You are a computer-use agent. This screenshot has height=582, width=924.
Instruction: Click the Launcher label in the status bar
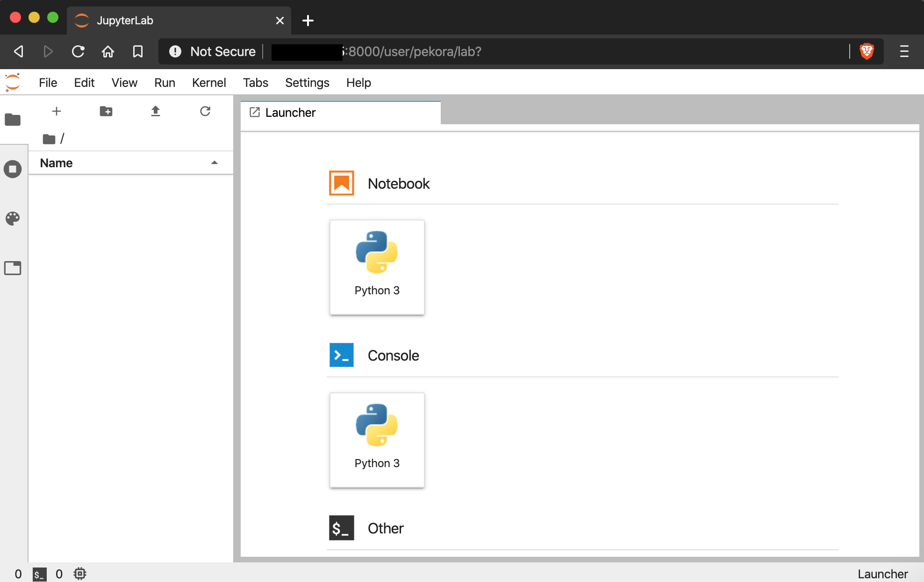coord(882,574)
